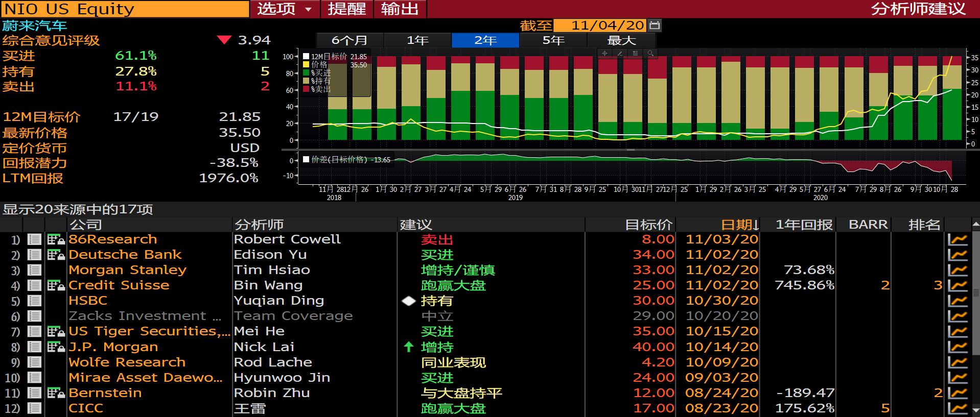This screenshot has height=417, width=980.
Task: Click the 12M目标价 value 21.85
Action: (240, 117)
